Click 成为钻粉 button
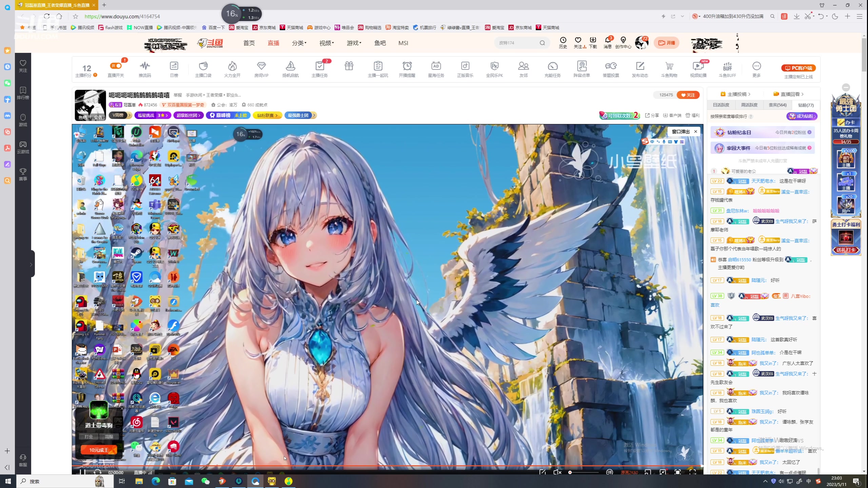Viewport: 868px width, 488px height. point(802,116)
